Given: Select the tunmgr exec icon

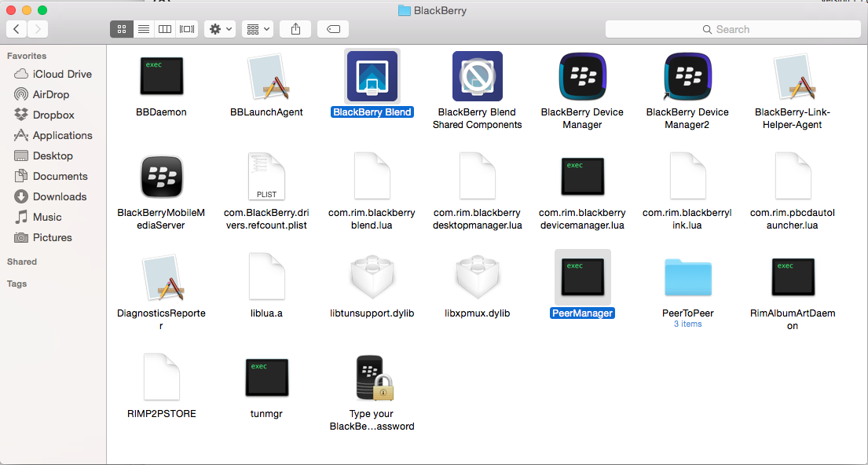Looking at the screenshot, I should [267, 378].
